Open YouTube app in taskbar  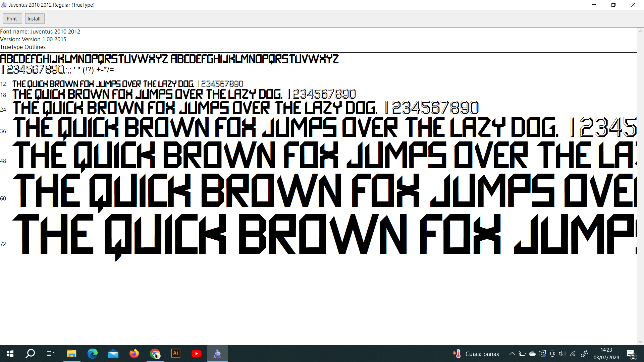(197, 354)
